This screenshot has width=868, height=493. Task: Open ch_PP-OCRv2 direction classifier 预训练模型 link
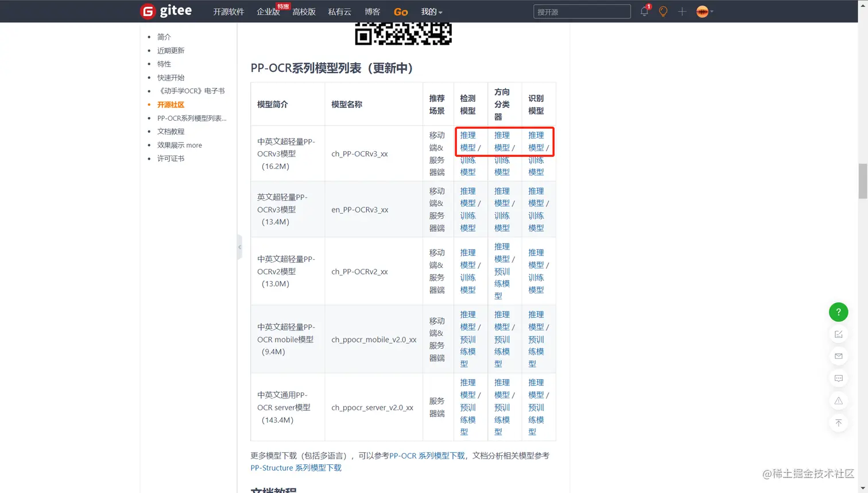pyautogui.click(x=502, y=284)
